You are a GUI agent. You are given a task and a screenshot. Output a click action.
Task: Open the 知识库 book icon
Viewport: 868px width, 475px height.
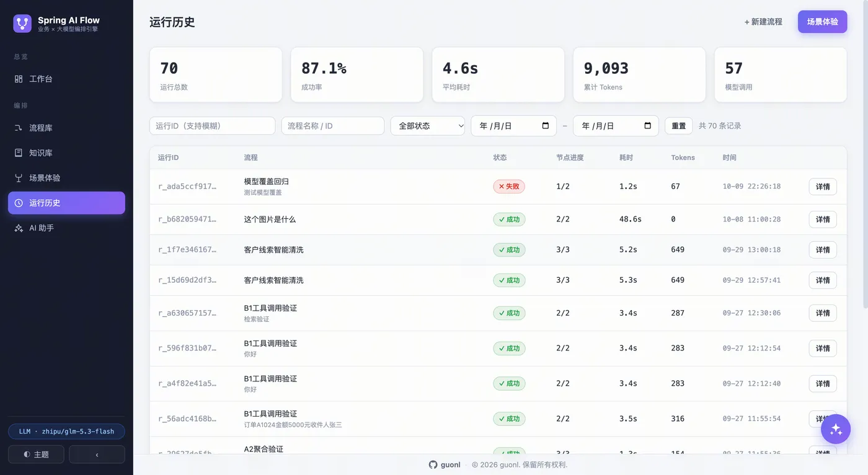coord(19,153)
